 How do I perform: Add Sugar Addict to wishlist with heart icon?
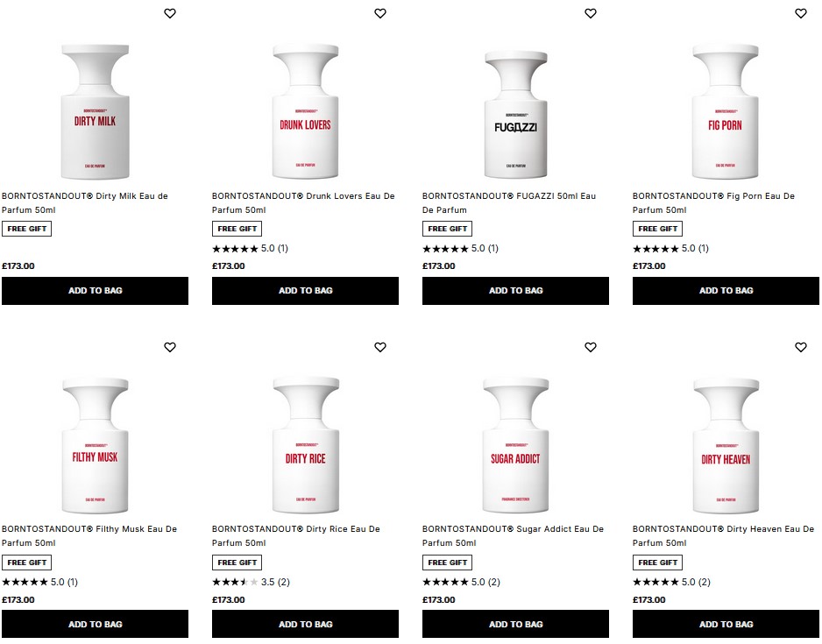(591, 347)
